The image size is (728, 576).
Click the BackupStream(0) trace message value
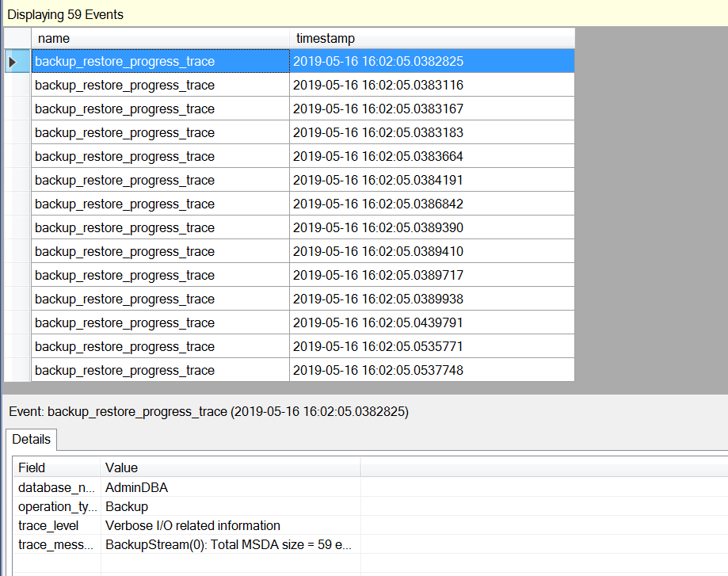(x=228, y=544)
